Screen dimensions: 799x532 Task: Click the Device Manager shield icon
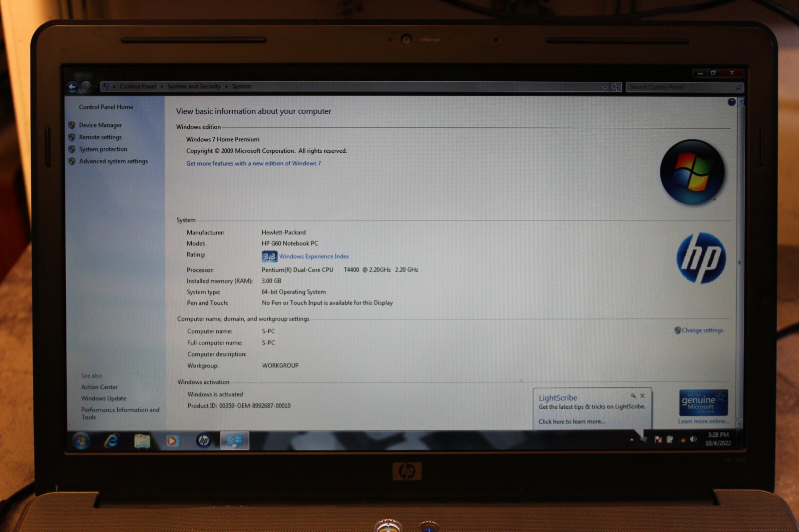click(x=72, y=125)
